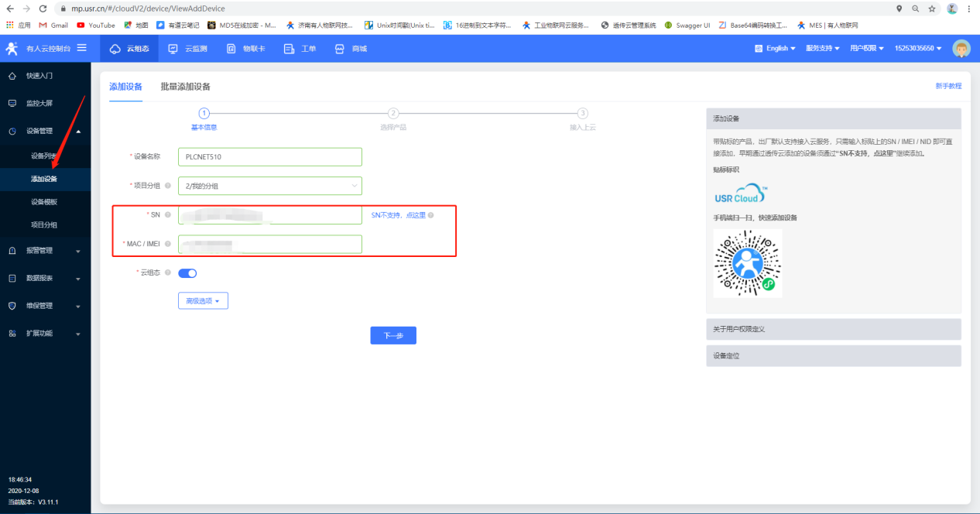Toggle the 云组态 switch
The height and width of the screenshot is (514, 980).
(187, 272)
